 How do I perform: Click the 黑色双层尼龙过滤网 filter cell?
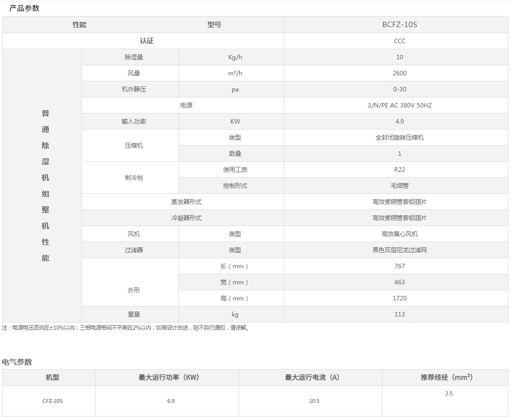coord(399,250)
